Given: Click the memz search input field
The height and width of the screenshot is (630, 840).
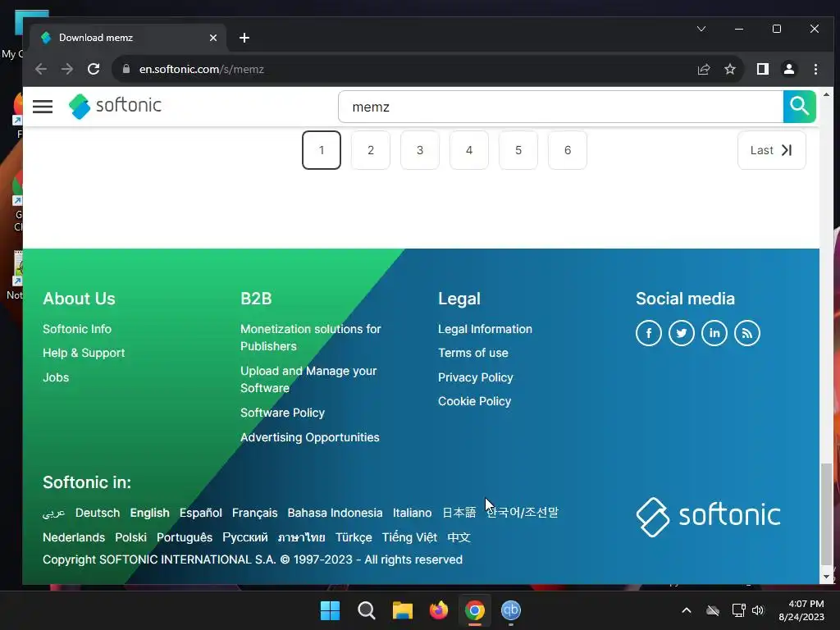Looking at the screenshot, I should [x=560, y=107].
